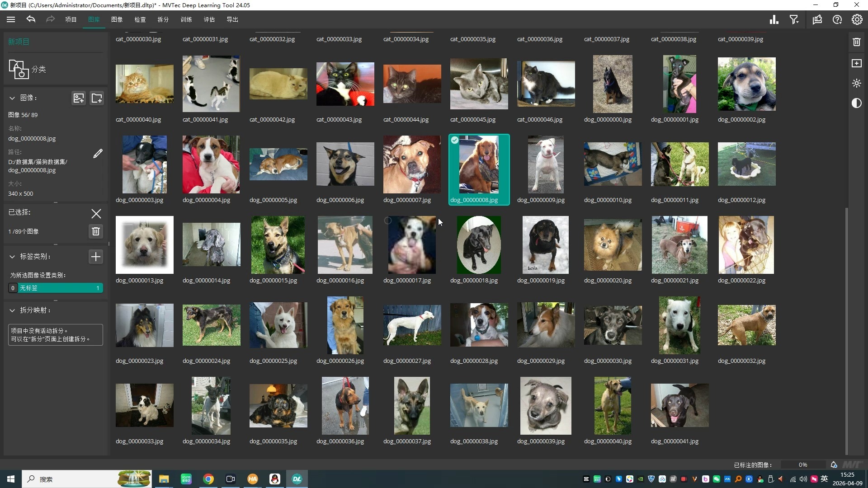
Task: Open the hamburger main menu
Action: [x=11, y=19]
